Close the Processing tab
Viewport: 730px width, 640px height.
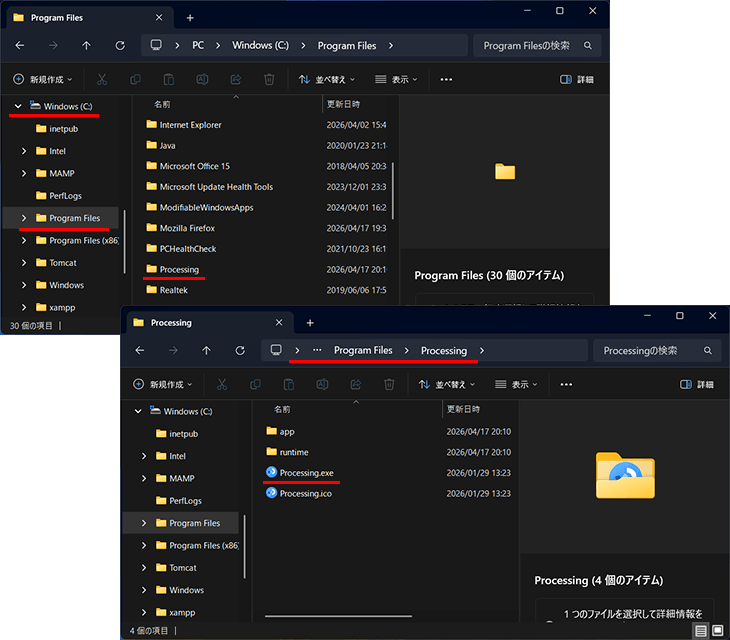click(279, 323)
